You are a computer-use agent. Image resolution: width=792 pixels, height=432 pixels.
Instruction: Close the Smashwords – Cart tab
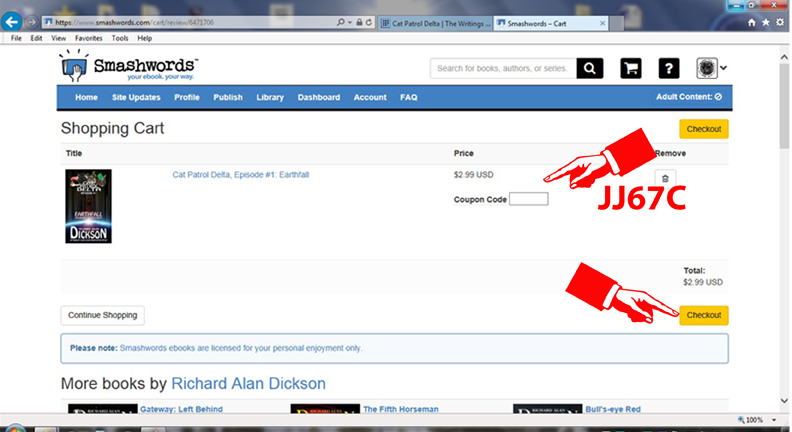(602, 23)
